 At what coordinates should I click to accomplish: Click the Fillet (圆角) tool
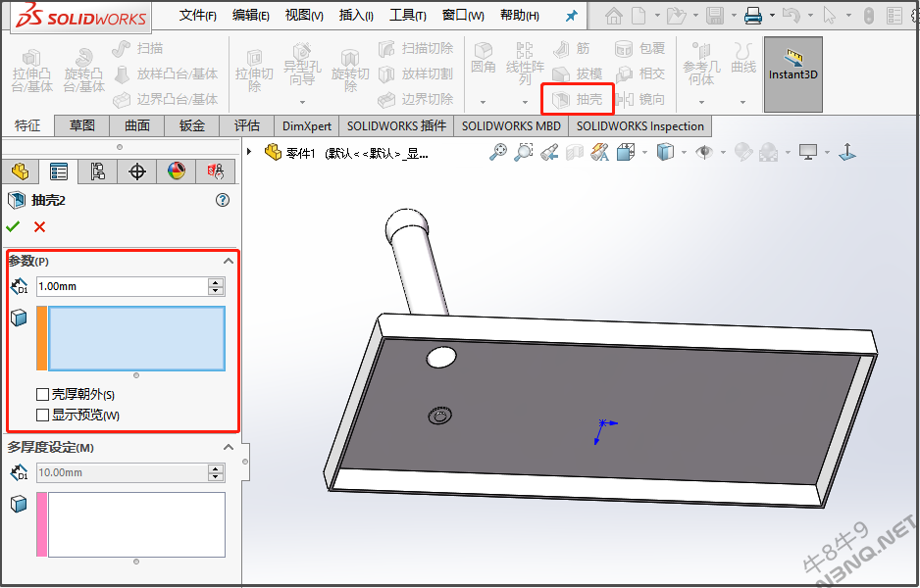click(484, 58)
